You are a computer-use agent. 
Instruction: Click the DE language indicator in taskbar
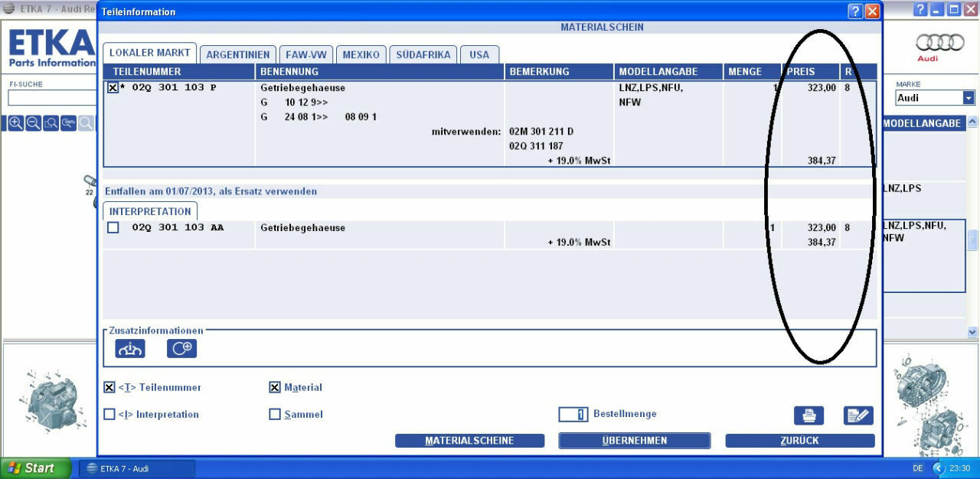coord(918,468)
